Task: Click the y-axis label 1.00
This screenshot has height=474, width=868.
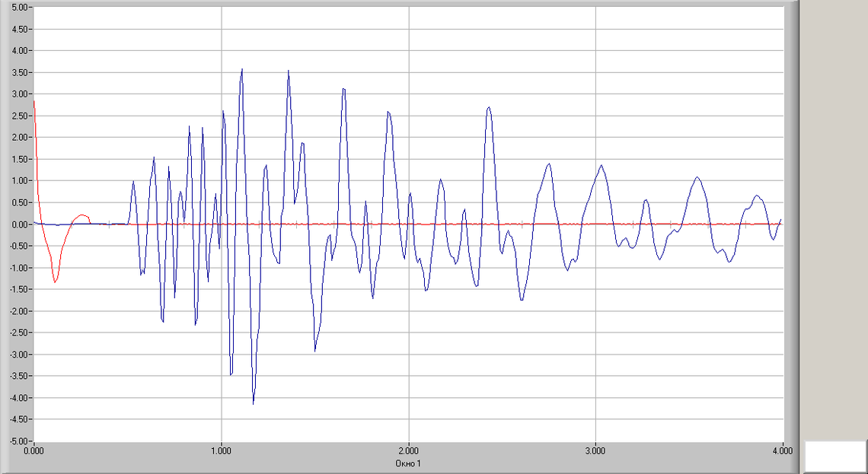Action: (x=18, y=181)
